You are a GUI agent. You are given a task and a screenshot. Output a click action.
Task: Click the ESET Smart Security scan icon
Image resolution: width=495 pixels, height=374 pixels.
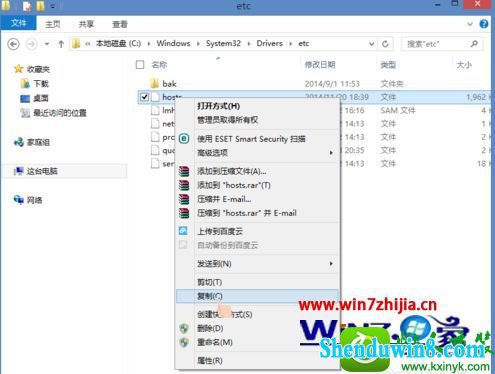pyautogui.click(x=184, y=139)
